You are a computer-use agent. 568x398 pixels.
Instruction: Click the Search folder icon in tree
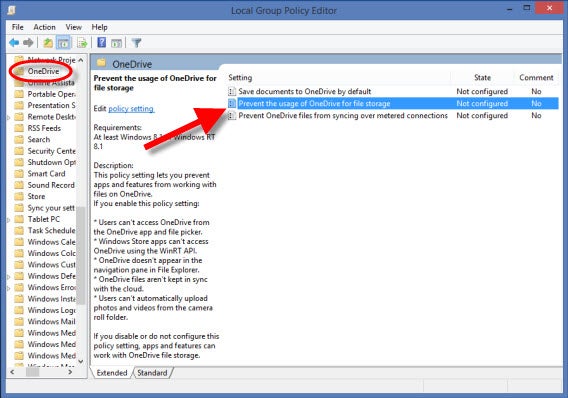(19, 139)
